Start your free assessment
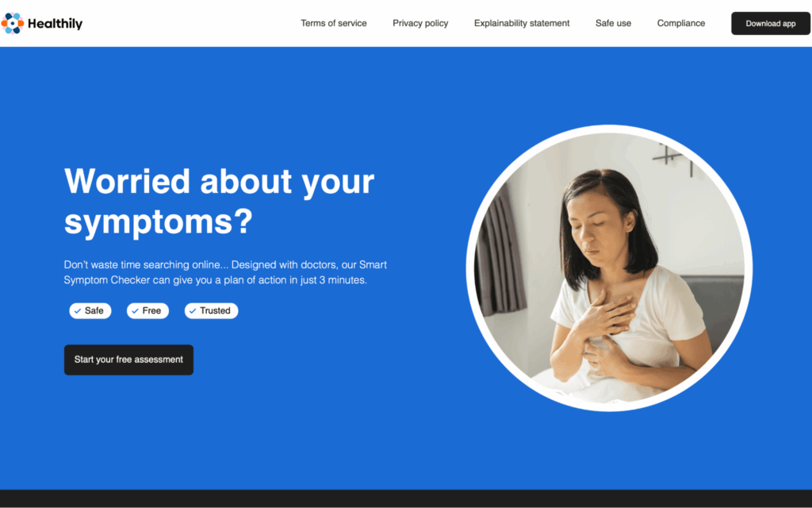Image resolution: width=812 pixels, height=508 pixels. tap(128, 360)
